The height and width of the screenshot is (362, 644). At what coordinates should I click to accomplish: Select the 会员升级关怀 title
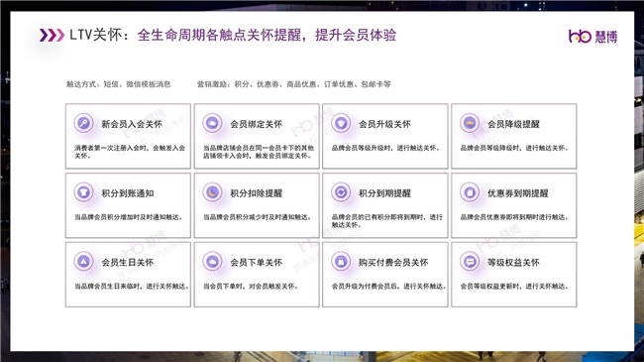(384, 124)
